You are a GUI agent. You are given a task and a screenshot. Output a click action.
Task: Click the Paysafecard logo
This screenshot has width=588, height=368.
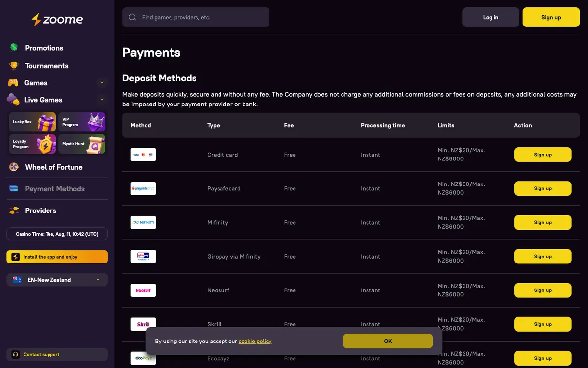[143, 188]
